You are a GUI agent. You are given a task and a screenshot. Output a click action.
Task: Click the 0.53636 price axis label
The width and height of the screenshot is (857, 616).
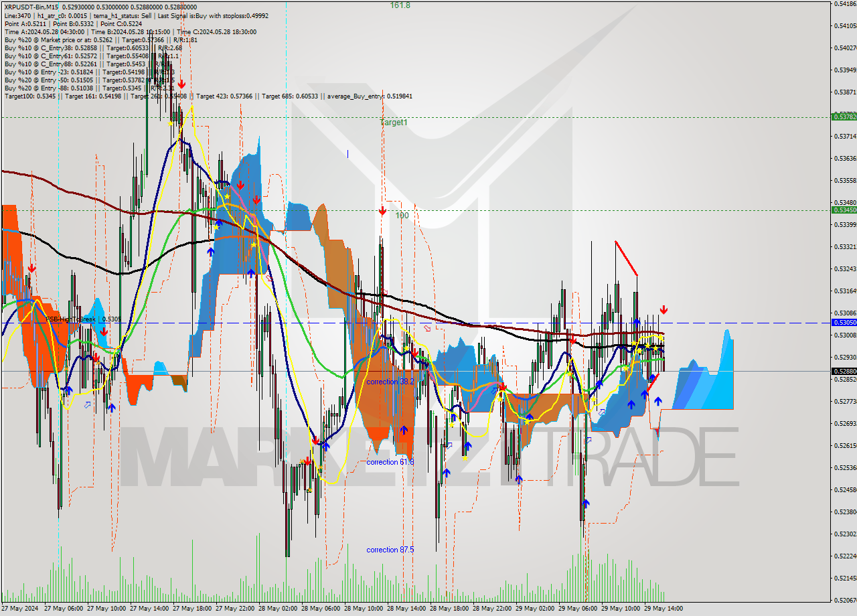pyautogui.click(x=846, y=158)
